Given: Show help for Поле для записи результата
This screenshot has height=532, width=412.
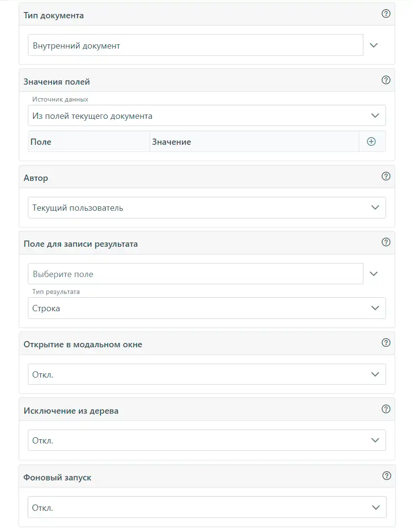Looking at the screenshot, I should [386, 242].
